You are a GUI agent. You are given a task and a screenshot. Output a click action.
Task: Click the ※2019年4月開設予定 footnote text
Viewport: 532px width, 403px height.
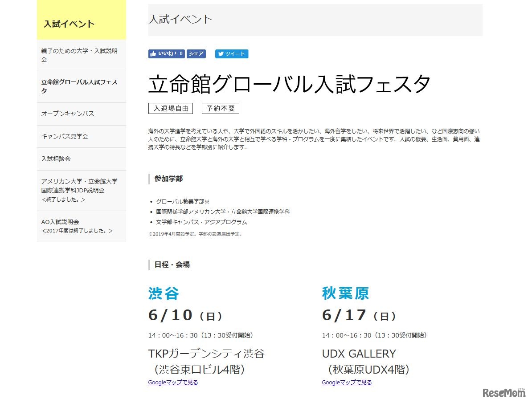point(196,234)
